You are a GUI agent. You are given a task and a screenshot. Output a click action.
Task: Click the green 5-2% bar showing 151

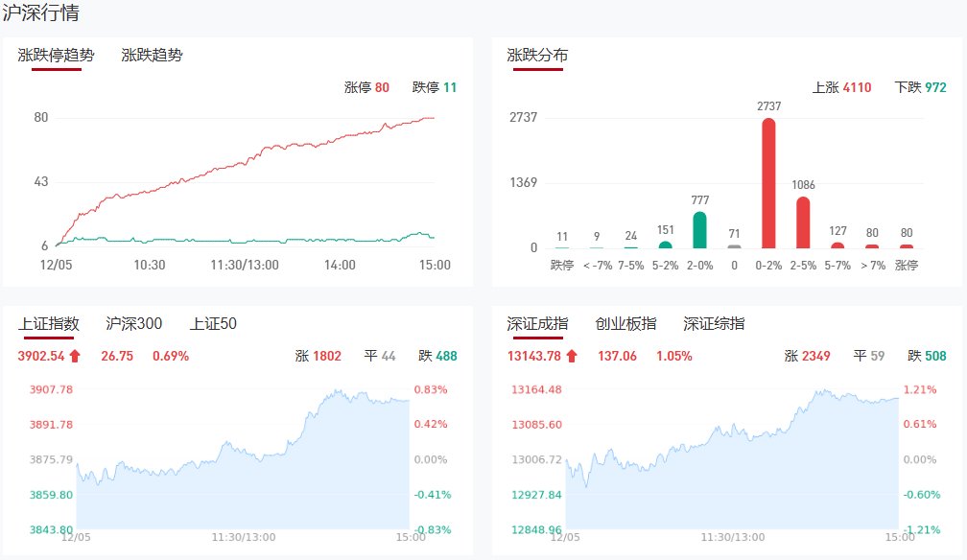point(665,245)
